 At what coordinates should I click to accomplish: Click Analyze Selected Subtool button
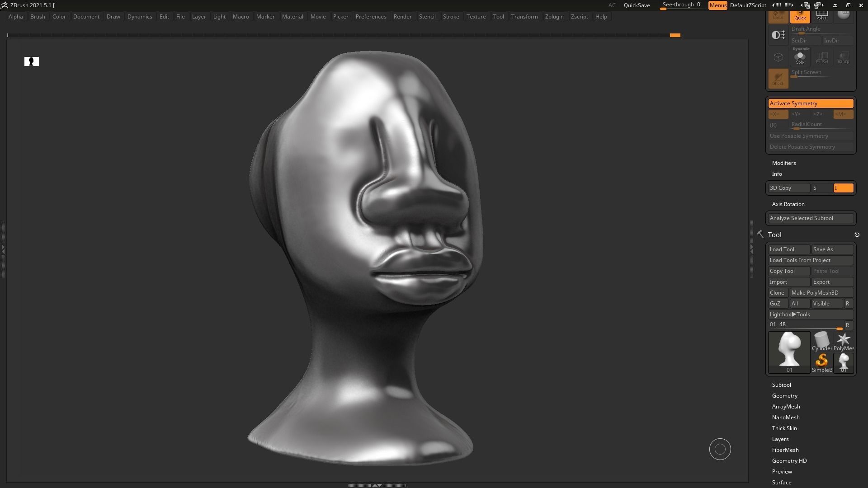coord(811,218)
